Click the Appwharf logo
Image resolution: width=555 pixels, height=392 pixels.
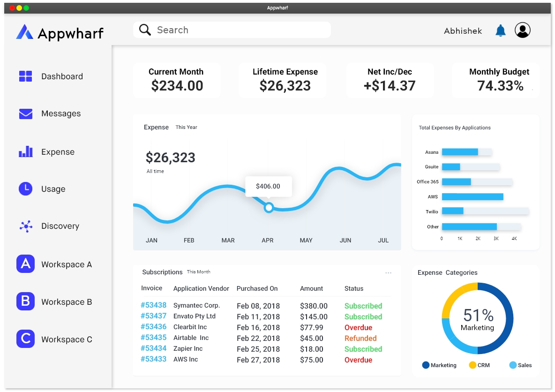tap(60, 32)
